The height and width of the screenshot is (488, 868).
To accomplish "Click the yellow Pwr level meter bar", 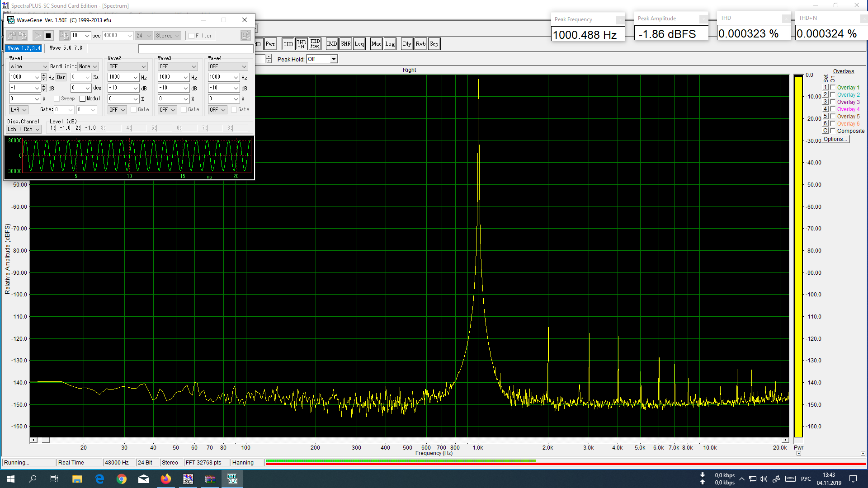I will (798, 256).
